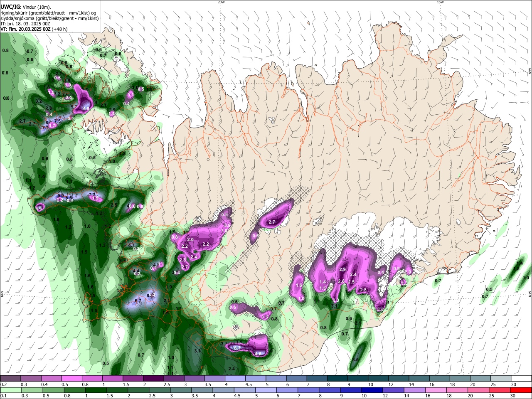532x399 pixels.
Task: Click the 7.2 value over the Snæfellsnes band
Action: point(92,195)
